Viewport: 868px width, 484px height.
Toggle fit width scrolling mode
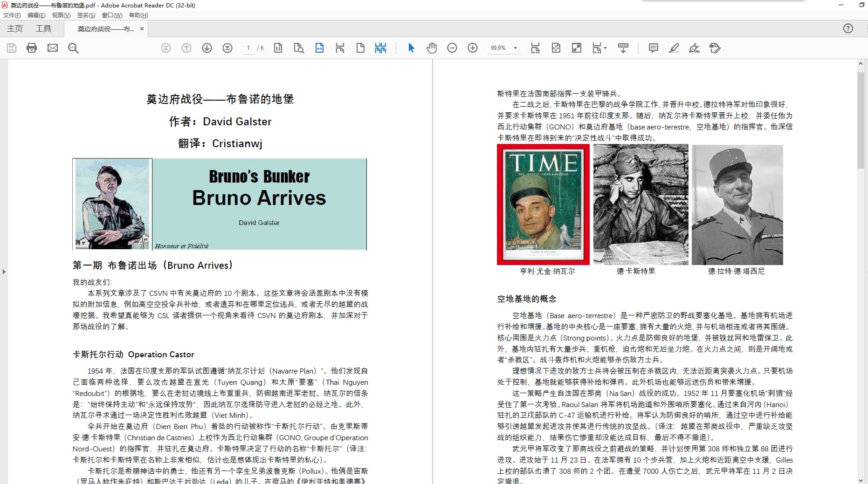click(x=319, y=48)
